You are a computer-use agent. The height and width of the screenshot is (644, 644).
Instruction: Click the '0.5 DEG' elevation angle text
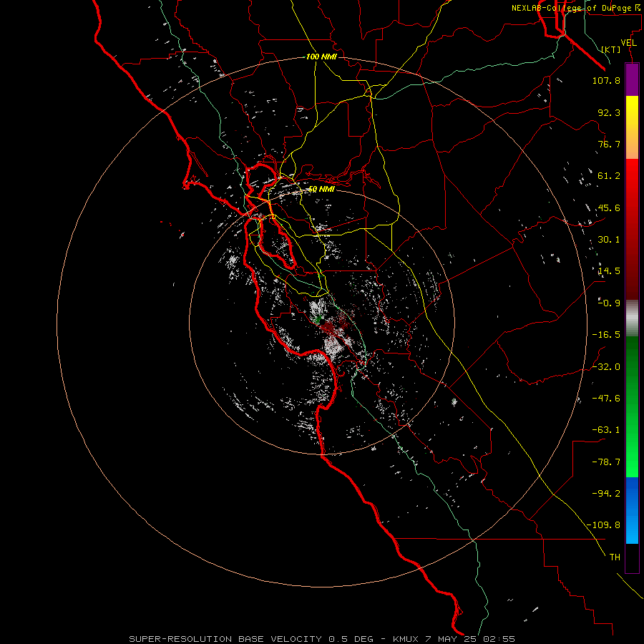tap(351, 639)
